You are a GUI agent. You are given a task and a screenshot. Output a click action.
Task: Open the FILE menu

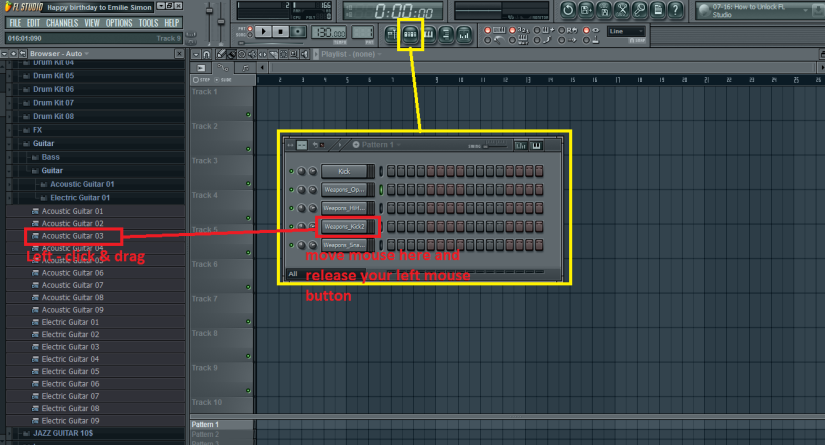click(x=15, y=23)
